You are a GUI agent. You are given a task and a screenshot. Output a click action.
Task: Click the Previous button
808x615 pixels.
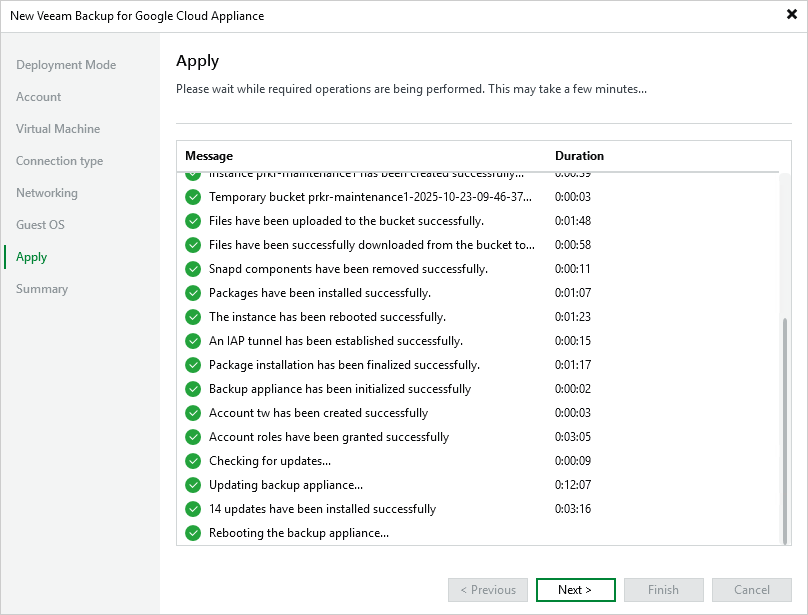pyautogui.click(x=488, y=590)
